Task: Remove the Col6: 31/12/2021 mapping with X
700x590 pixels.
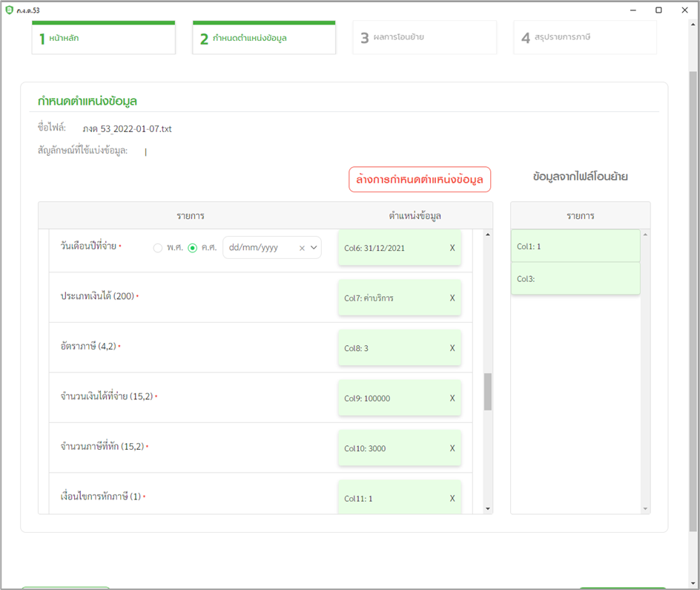Action: point(452,248)
